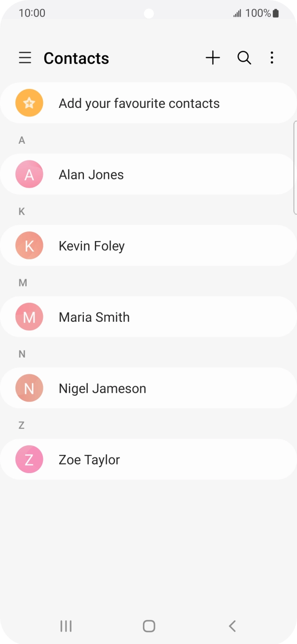Select Maria Smith avatar icon
This screenshot has height=644, width=297.
click(x=29, y=317)
